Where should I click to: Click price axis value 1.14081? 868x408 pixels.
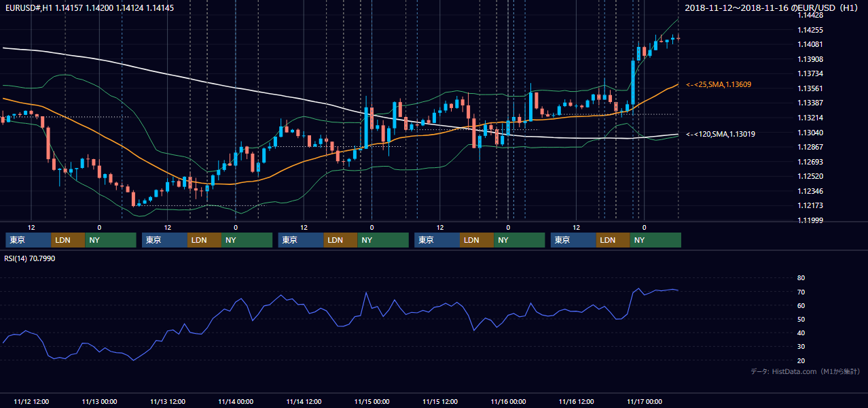coord(810,44)
